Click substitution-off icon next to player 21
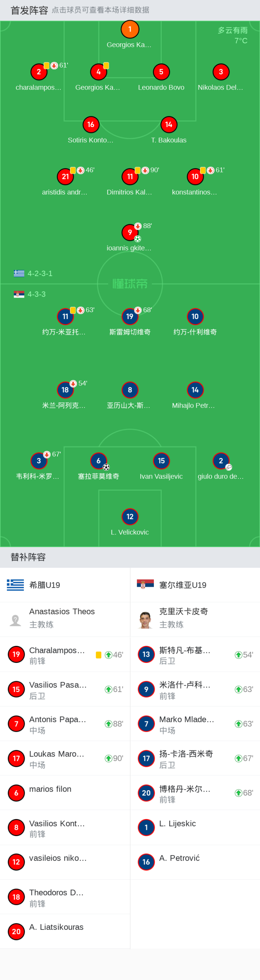Screen dimensions: 260x980 coord(80,170)
